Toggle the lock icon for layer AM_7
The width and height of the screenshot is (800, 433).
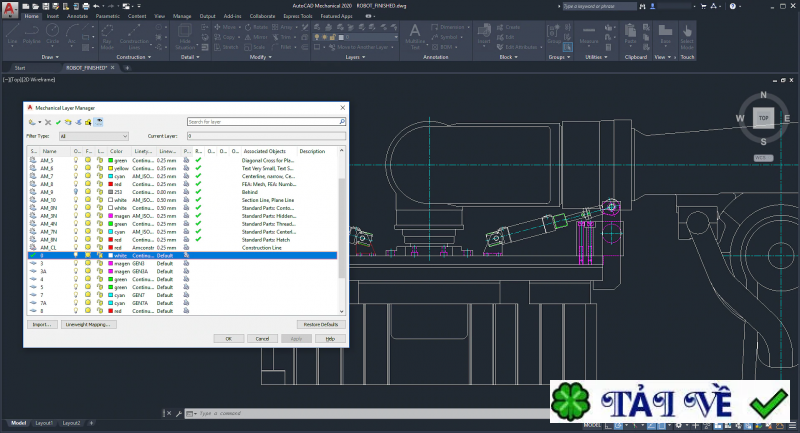pyautogui.click(x=99, y=176)
